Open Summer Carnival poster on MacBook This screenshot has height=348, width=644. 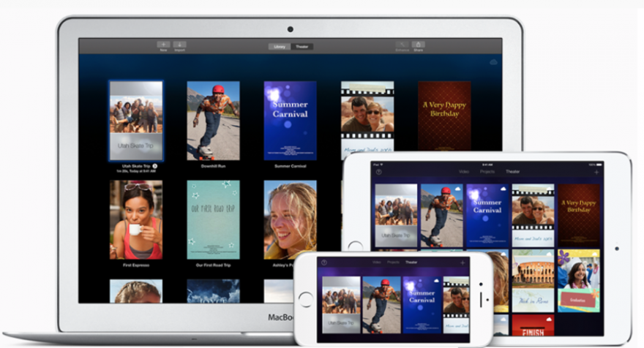pyautogui.click(x=290, y=121)
